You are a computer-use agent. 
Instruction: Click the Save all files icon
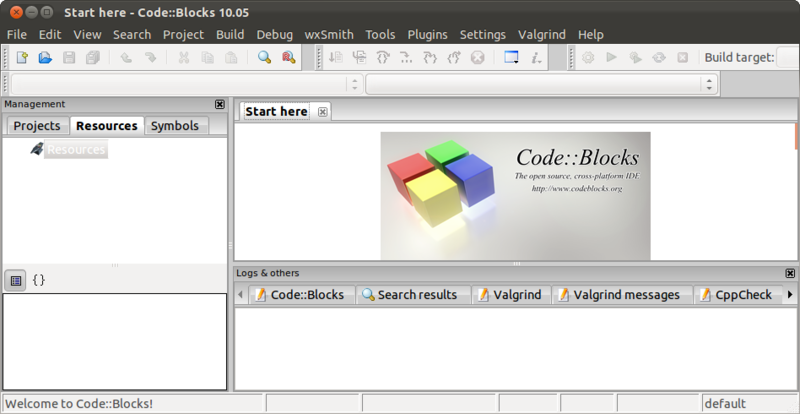coord(93,57)
